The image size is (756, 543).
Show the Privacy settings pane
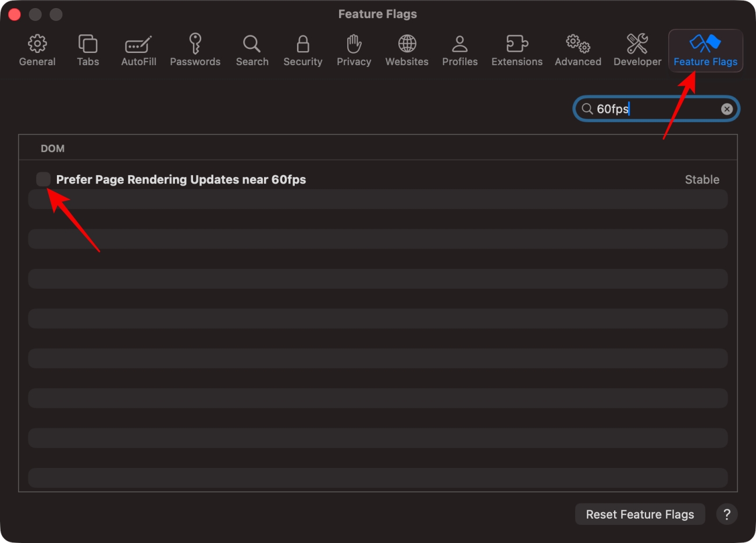354,51
